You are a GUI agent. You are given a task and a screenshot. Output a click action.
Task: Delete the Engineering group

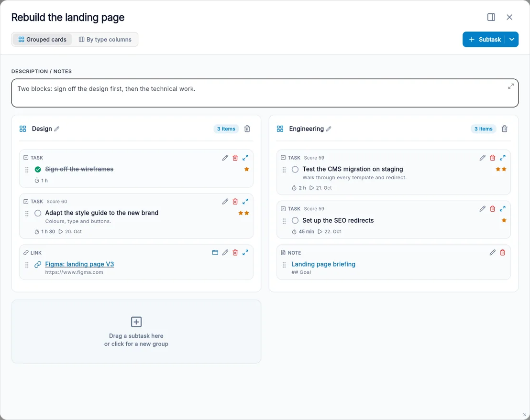[x=504, y=129]
